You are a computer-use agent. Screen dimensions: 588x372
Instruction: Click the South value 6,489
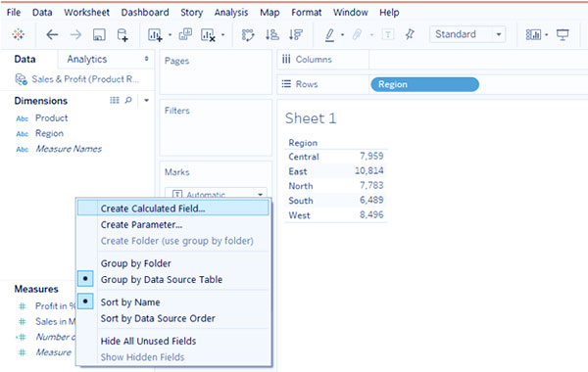(371, 200)
